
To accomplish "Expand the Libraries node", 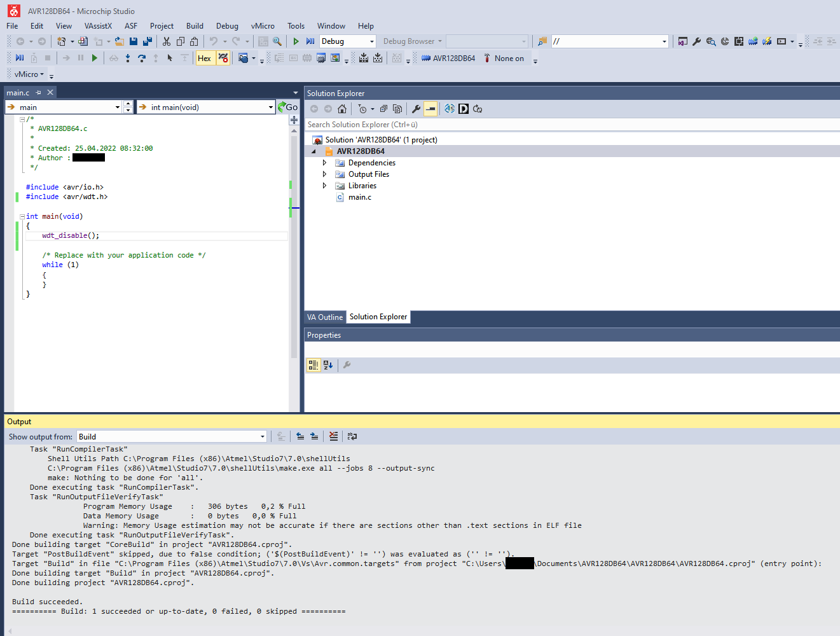I will click(x=324, y=186).
